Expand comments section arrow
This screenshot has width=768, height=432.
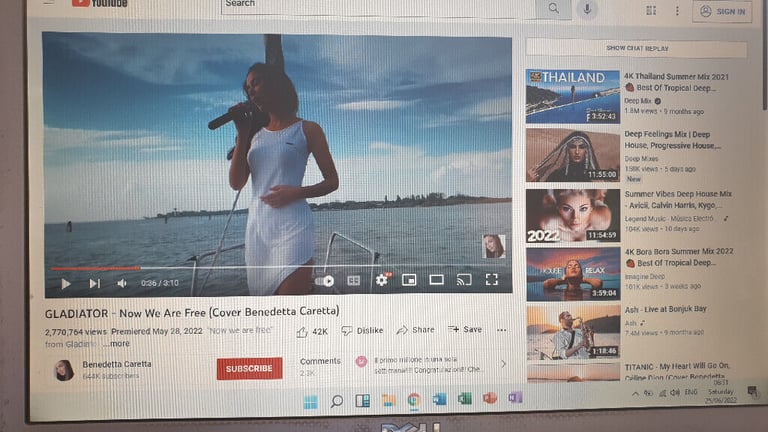(504, 364)
